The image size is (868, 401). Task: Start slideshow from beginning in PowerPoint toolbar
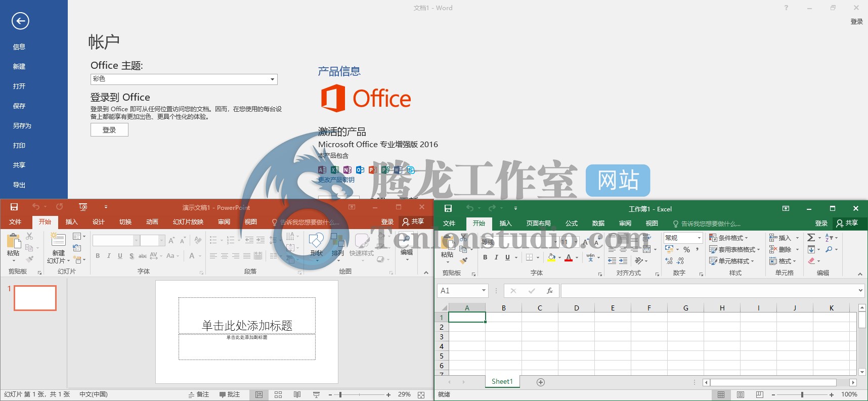tap(83, 207)
